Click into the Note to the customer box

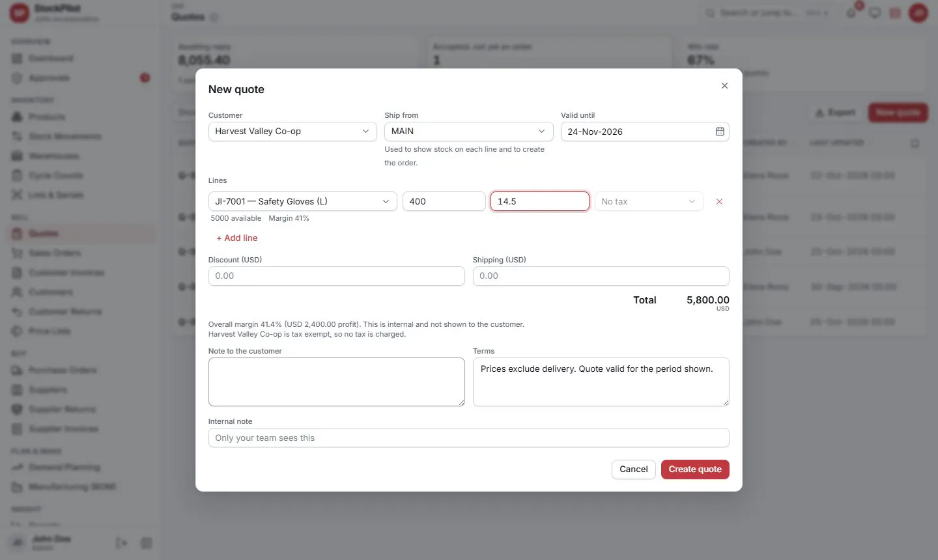(x=336, y=382)
